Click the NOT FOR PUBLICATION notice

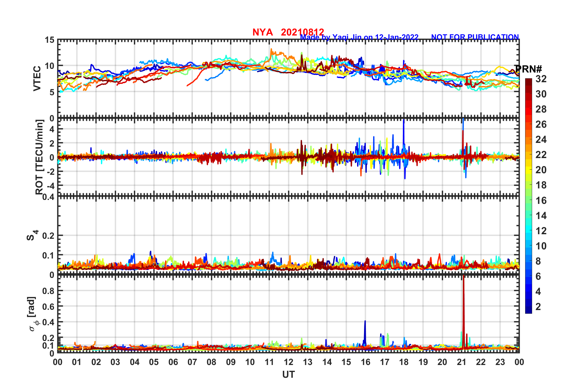(x=475, y=37)
